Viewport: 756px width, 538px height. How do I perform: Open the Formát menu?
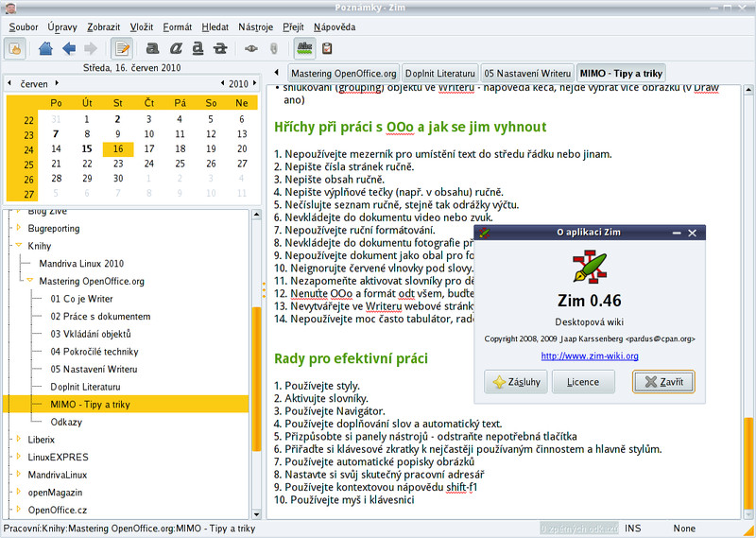pos(177,27)
